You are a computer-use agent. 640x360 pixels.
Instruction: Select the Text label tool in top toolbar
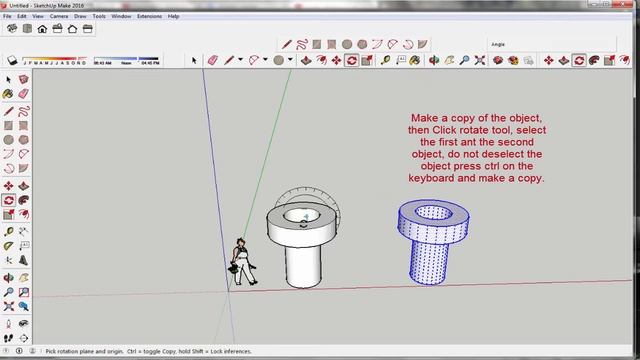click(400, 60)
